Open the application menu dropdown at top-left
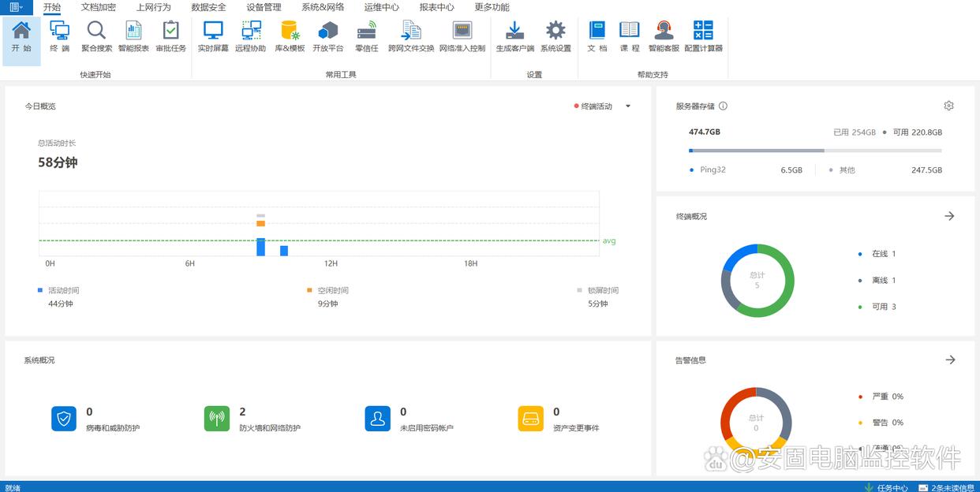This screenshot has height=492, width=980. tap(16, 7)
